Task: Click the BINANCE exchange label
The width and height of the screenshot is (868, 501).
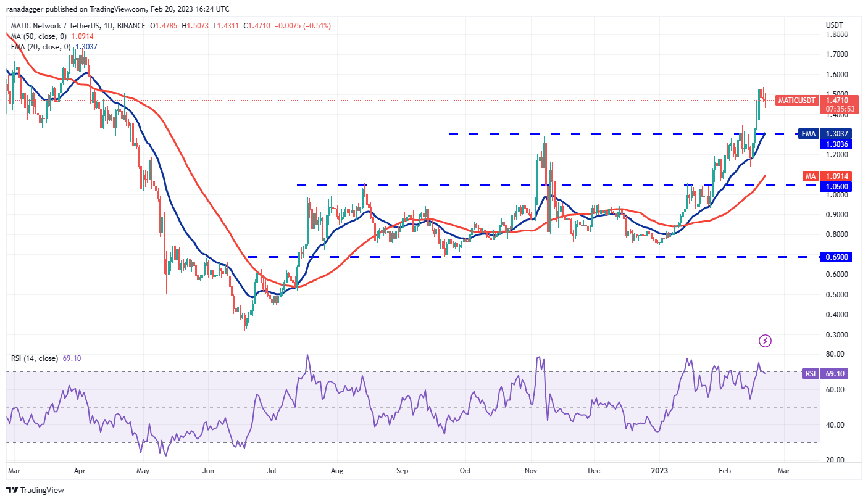Action: pyautogui.click(x=131, y=26)
